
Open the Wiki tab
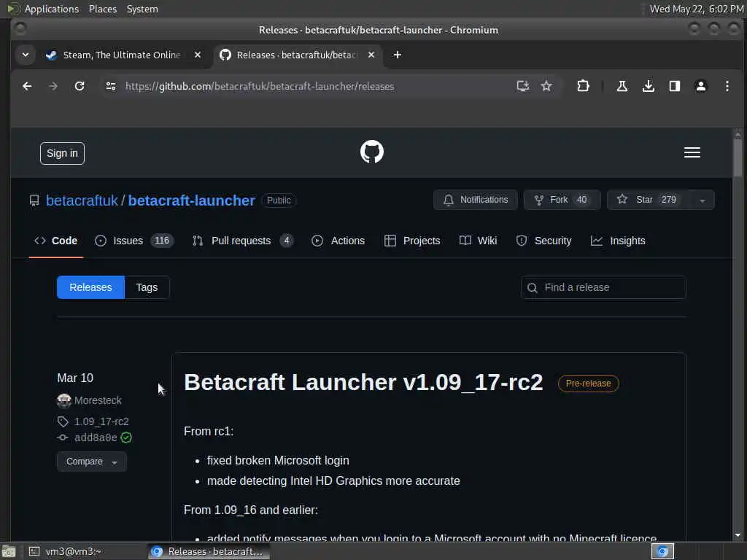(479, 241)
